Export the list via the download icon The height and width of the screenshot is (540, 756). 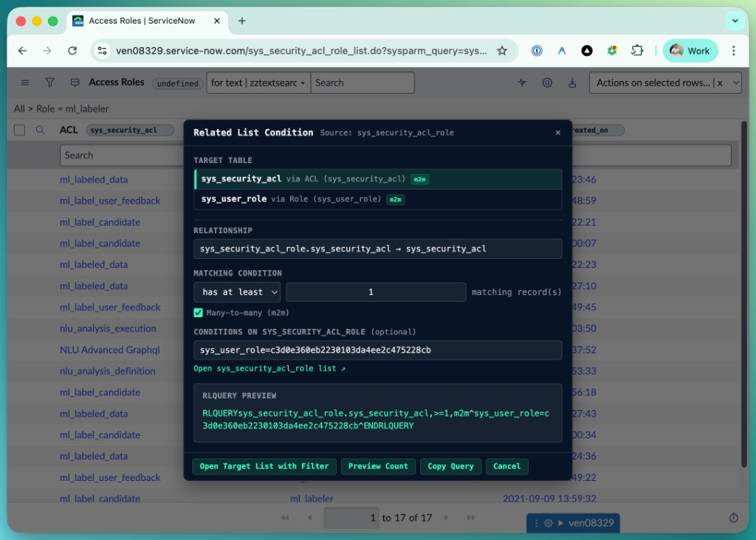point(572,83)
